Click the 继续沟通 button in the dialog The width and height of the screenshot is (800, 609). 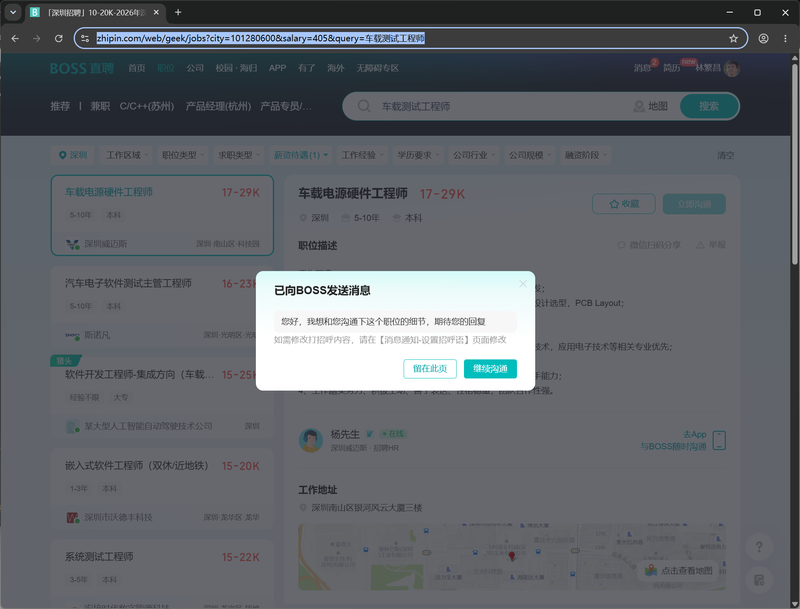490,369
